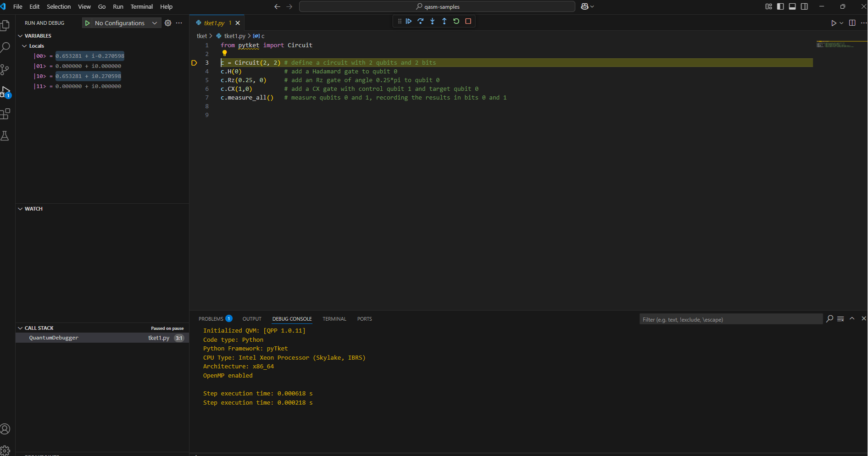This screenshot has height=456, width=868.
Task: Click the lightbulb code action icon
Action: tap(225, 53)
